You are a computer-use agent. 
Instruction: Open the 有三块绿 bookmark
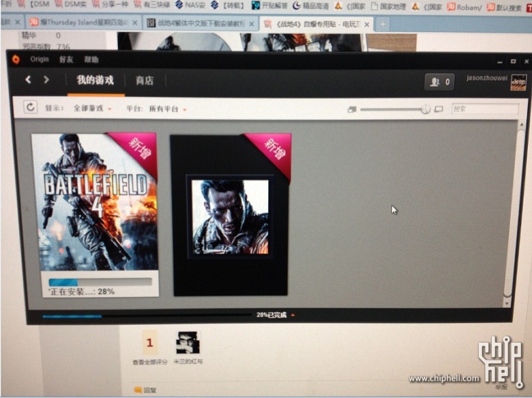[x=151, y=4]
